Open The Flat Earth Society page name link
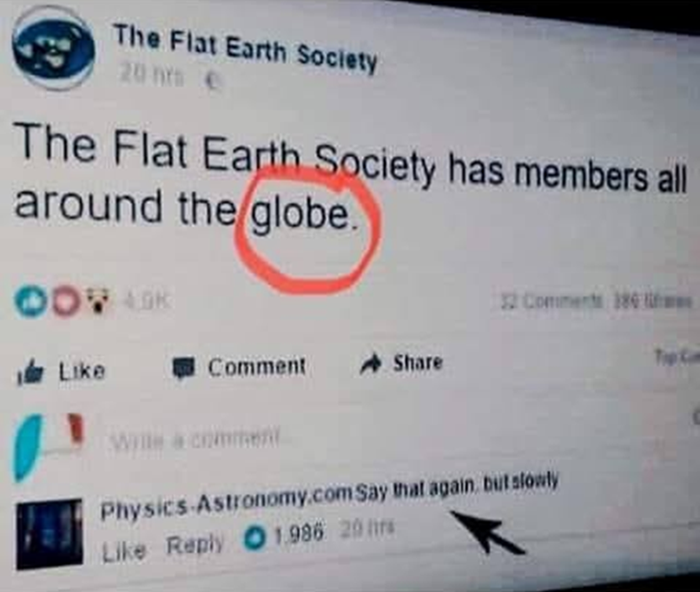 [x=245, y=48]
